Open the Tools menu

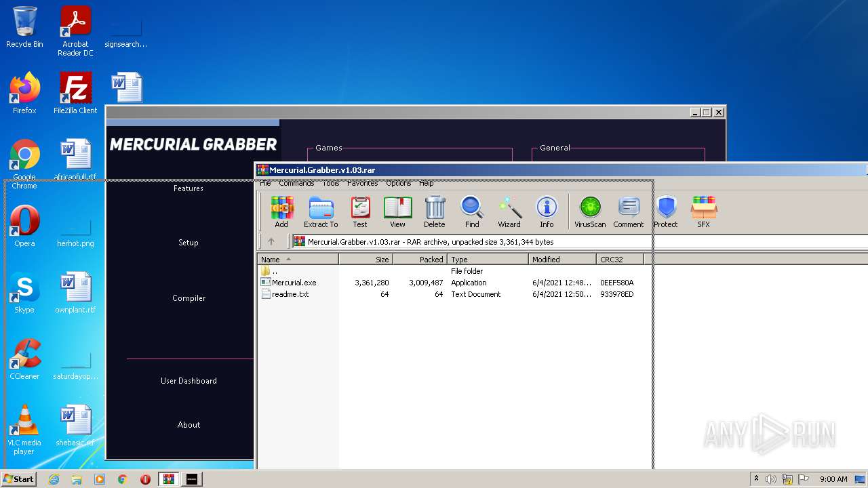[331, 183]
